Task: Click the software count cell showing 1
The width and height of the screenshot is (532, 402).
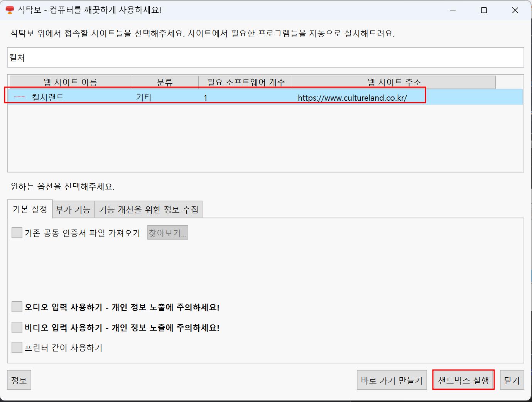Action: coord(206,98)
